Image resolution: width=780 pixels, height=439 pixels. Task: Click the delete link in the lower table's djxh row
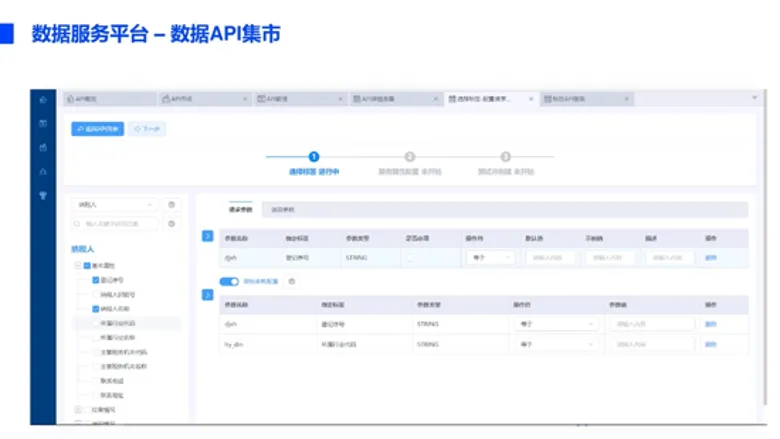tap(711, 324)
